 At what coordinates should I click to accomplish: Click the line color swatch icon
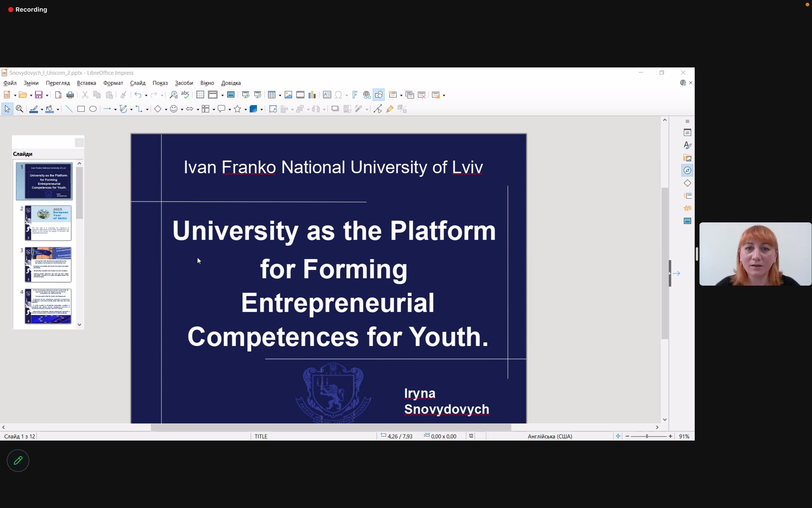coord(34,109)
